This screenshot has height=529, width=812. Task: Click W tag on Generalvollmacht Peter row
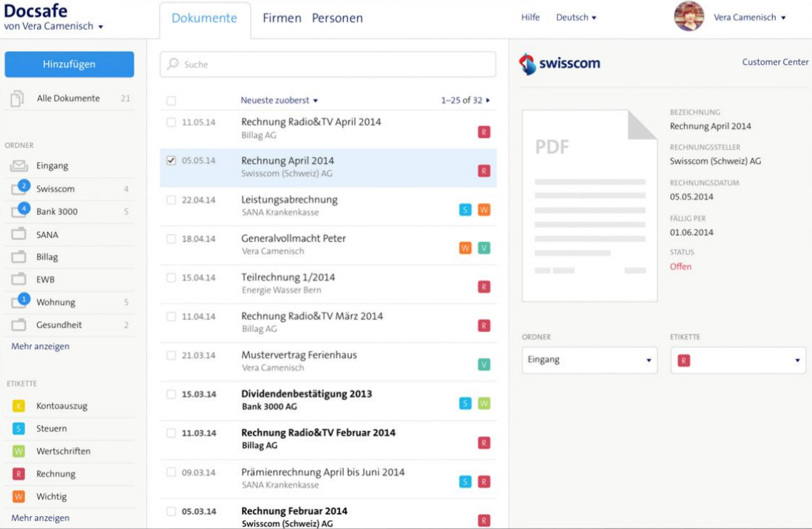tap(465, 248)
